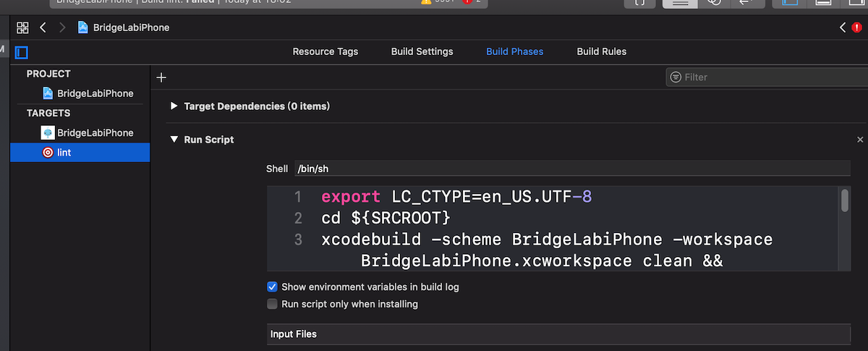Click the BridgeLabiPhone breadcrumb in jump bar
The image size is (868, 351).
point(124,28)
